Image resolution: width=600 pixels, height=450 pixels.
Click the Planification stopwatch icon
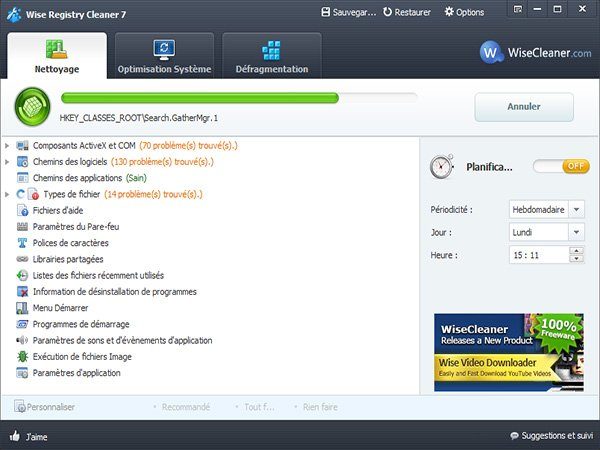coord(442,167)
